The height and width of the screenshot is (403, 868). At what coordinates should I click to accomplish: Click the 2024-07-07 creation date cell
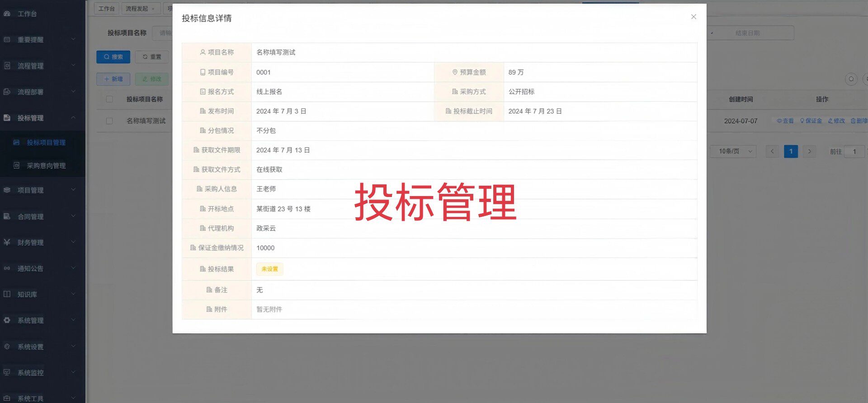tap(741, 121)
